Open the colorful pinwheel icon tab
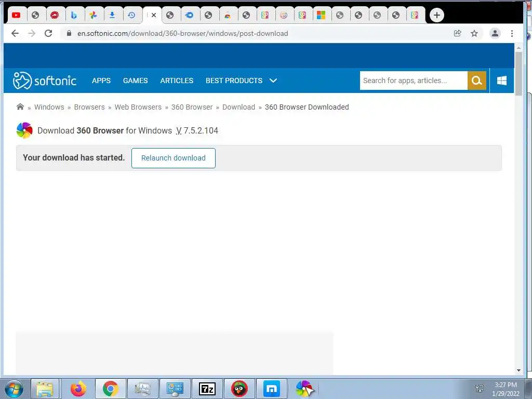This screenshot has height=399, width=532. [x=93, y=15]
